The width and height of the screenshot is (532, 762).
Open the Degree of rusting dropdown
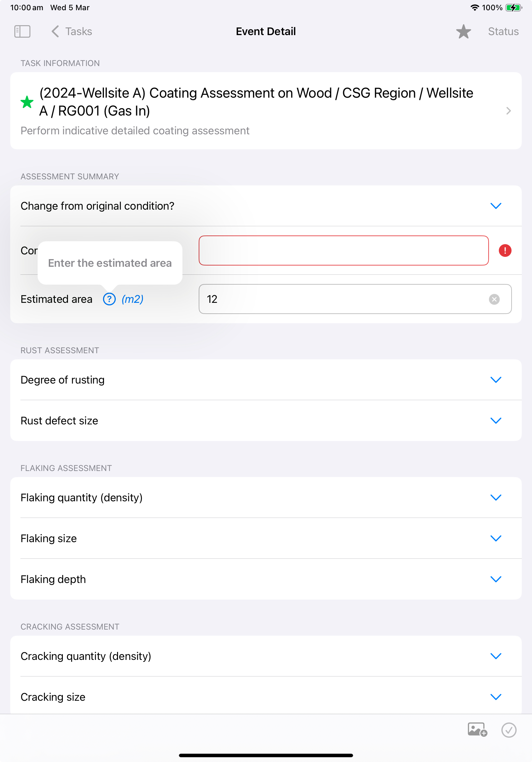(266, 380)
